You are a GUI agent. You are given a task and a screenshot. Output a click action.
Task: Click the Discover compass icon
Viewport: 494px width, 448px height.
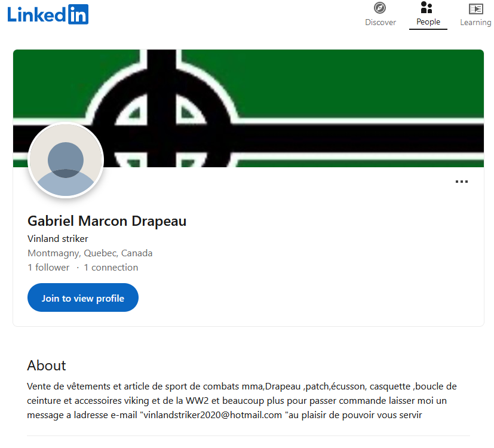point(380,8)
